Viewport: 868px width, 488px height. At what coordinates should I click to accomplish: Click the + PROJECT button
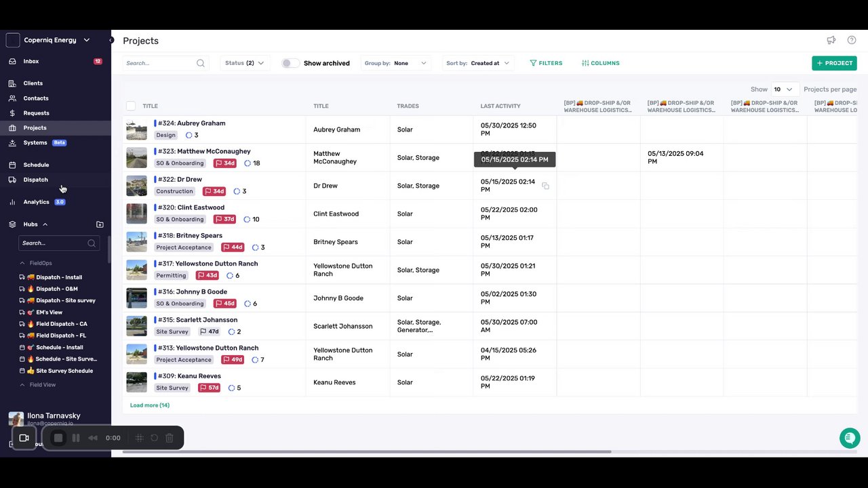tap(834, 63)
